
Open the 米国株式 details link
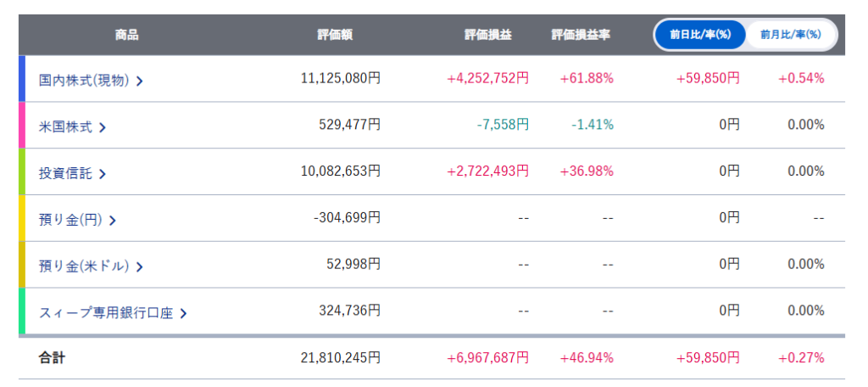pyautogui.click(x=67, y=127)
